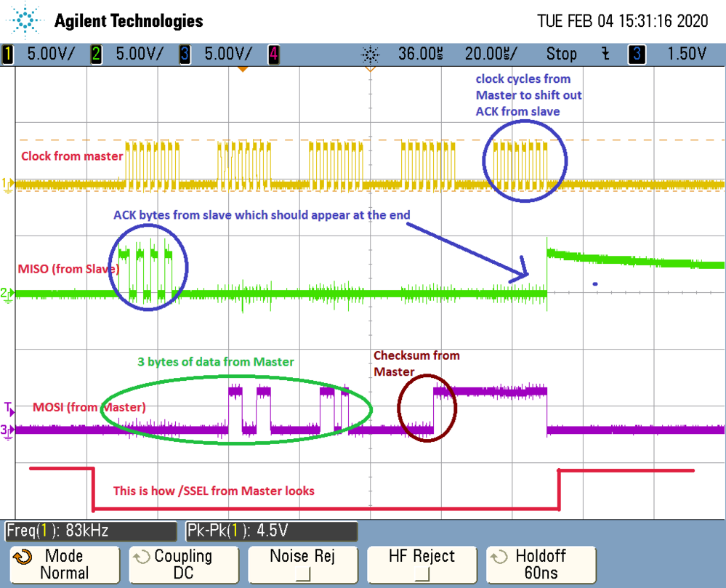The image size is (726, 588).
Task: Select the yellow Channel 1 status icon
Action: pos(8,54)
